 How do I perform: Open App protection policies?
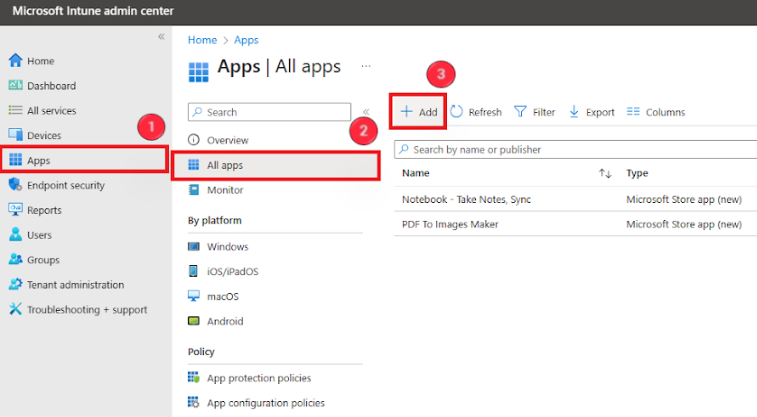point(258,378)
